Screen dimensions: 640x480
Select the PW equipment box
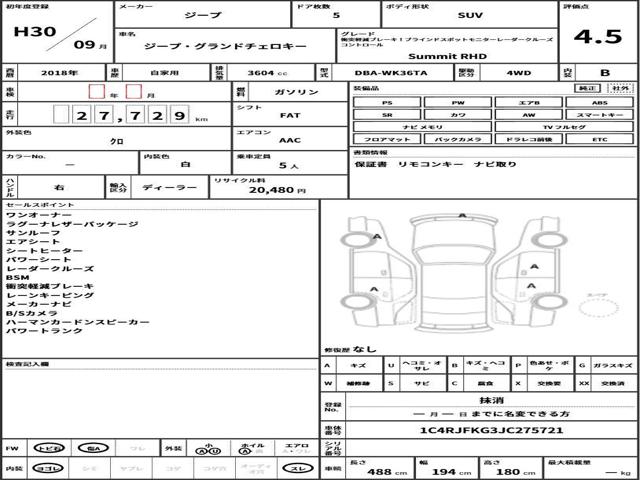tap(458, 103)
